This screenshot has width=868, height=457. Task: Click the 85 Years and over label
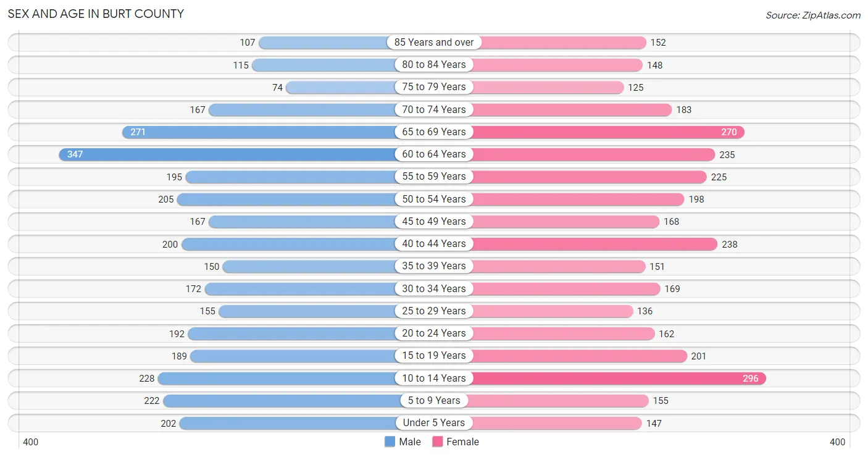(x=434, y=43)
